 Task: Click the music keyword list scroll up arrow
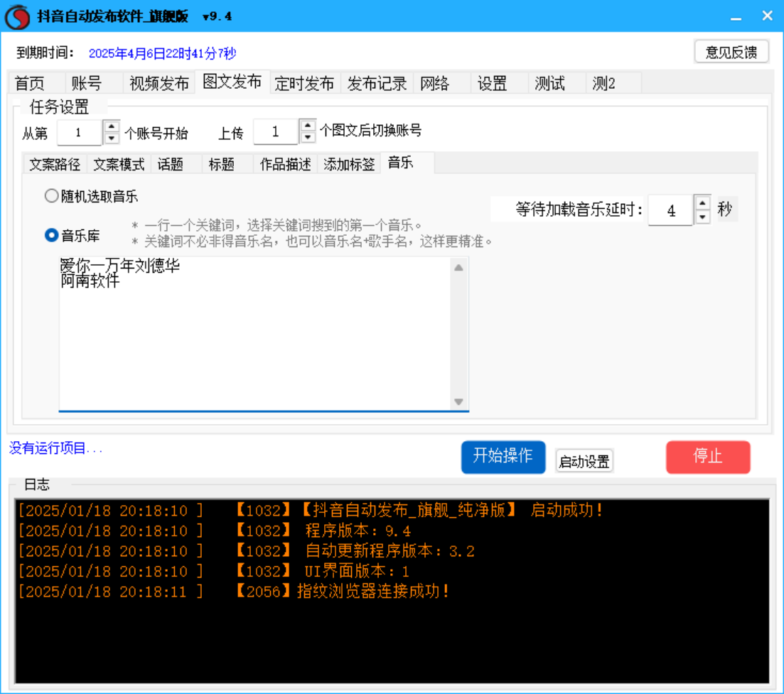coord(458,268)
